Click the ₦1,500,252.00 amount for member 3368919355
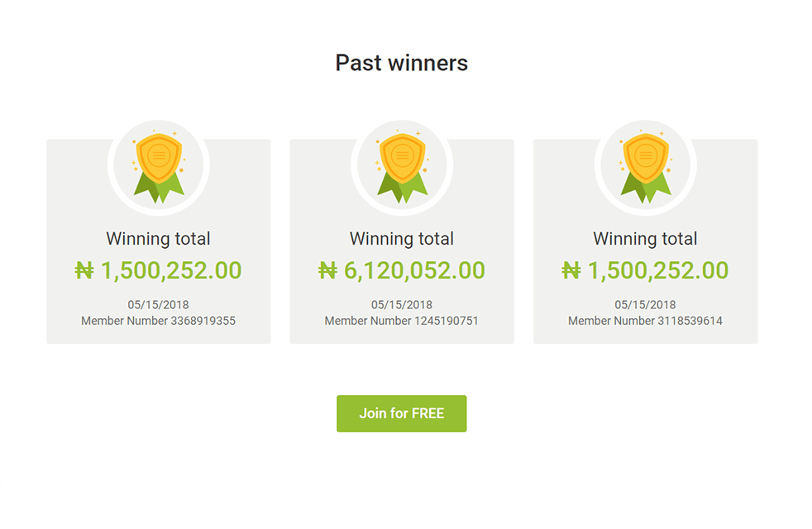 coord(159,270)
